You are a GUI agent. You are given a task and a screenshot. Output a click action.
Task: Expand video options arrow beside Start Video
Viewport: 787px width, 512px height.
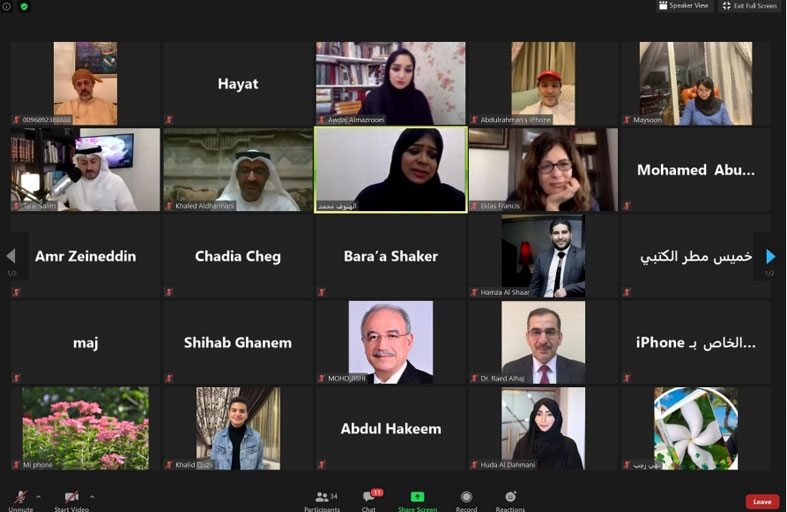[92, 497]
